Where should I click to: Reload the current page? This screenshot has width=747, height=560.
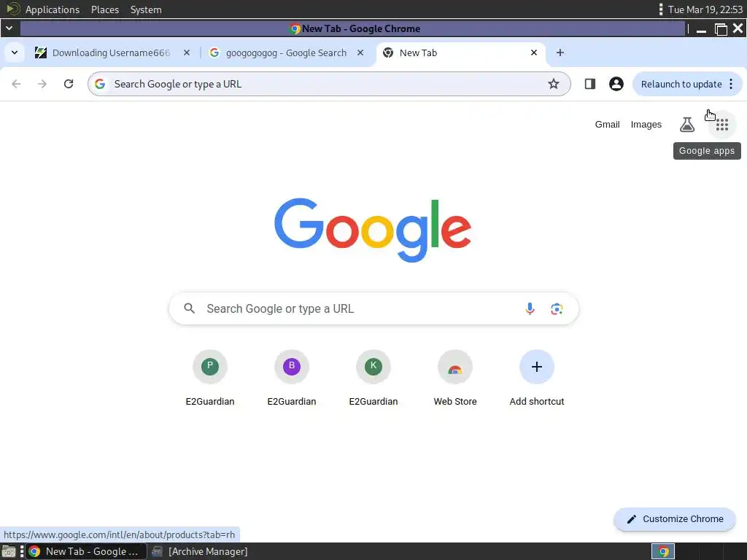69,84
